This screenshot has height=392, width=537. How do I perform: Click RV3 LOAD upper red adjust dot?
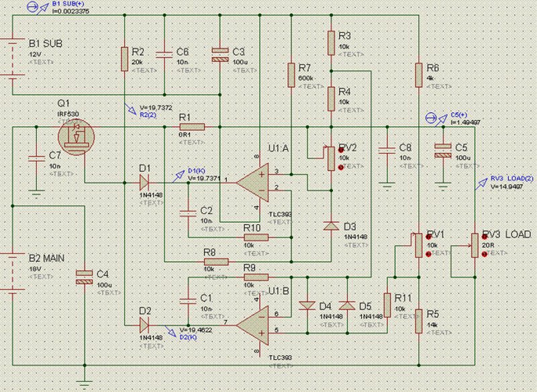pyautogui.click(x=485, y=237)
